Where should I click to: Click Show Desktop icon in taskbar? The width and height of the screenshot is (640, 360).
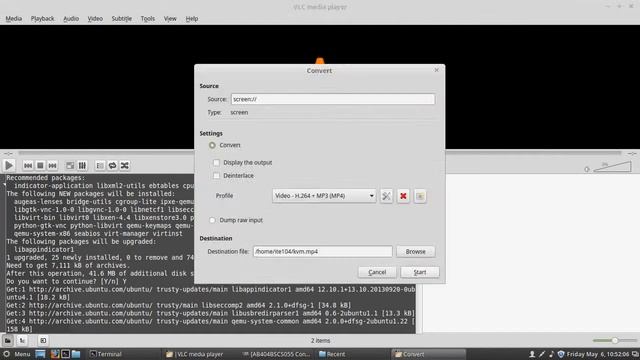click(x=40, y=354)
